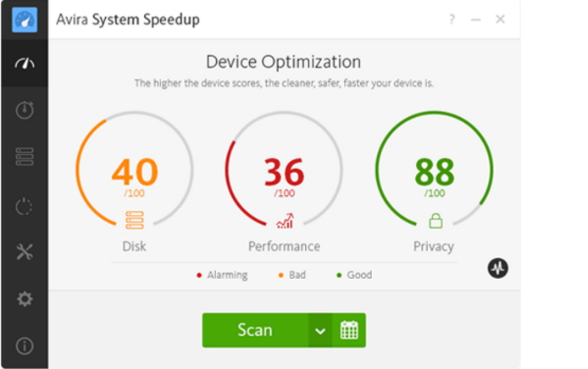
Task: Open the stacked disks sidebar icon
Action: click(25, 157)
